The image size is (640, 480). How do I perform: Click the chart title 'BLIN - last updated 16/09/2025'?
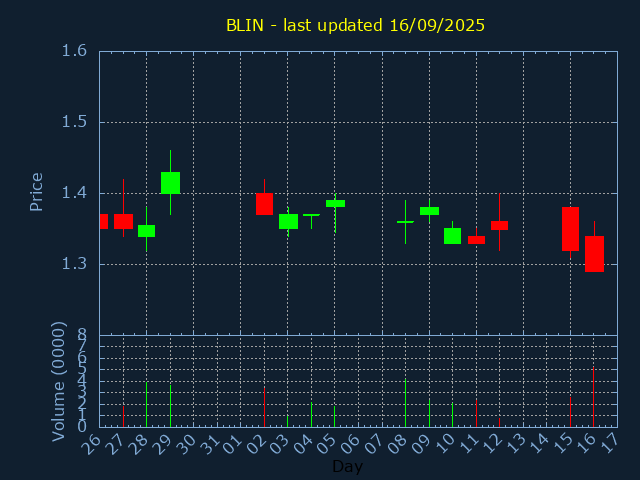click(x=355, y=25)
